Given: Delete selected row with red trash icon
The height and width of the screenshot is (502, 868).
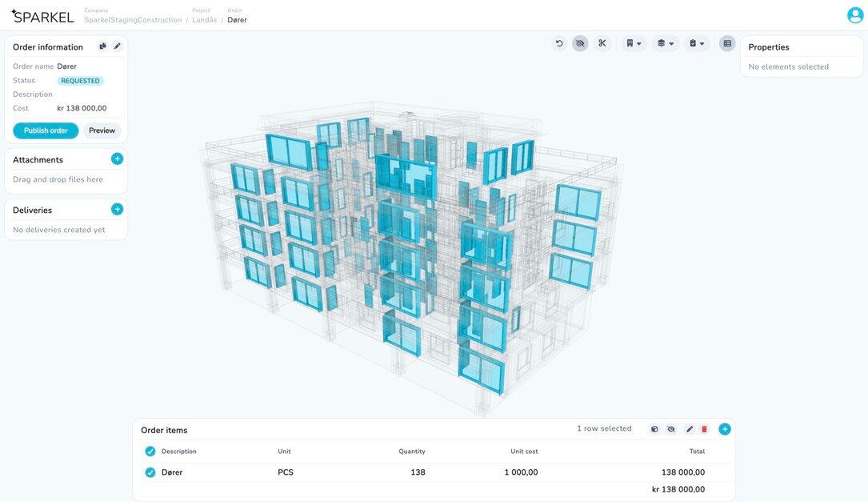Looking at the screenshot, I should click(x=705, y=429).
